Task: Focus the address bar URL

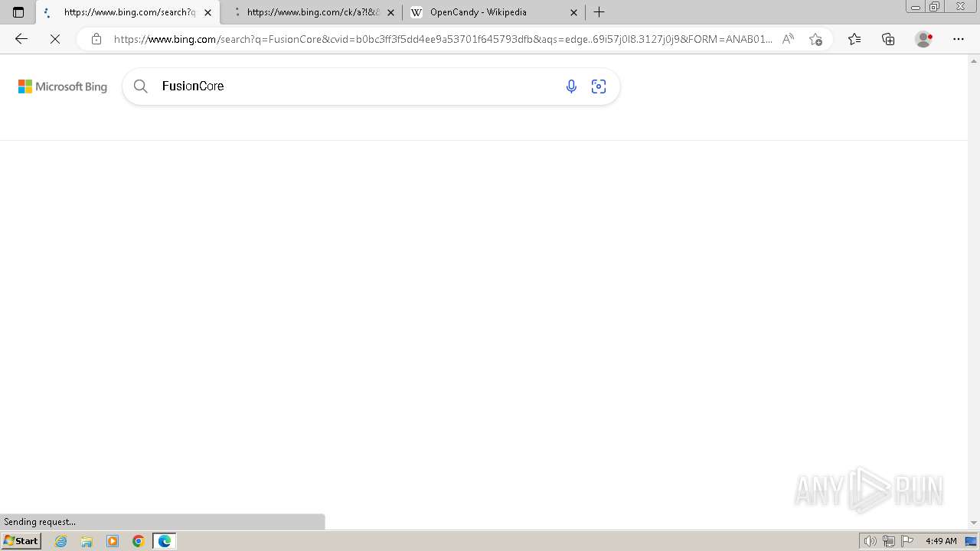Action: click(x=443, y=39)
